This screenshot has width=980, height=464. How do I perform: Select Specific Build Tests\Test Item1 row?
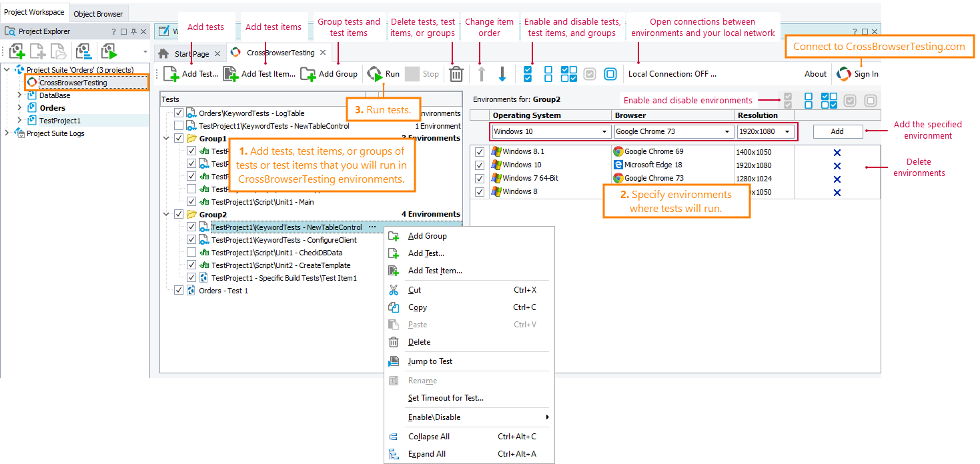point(284,278)
